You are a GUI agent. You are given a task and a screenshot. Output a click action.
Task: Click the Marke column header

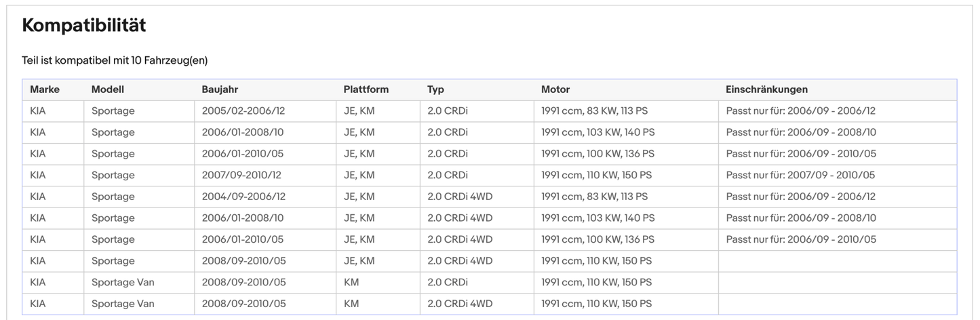(x=45, y=89)
